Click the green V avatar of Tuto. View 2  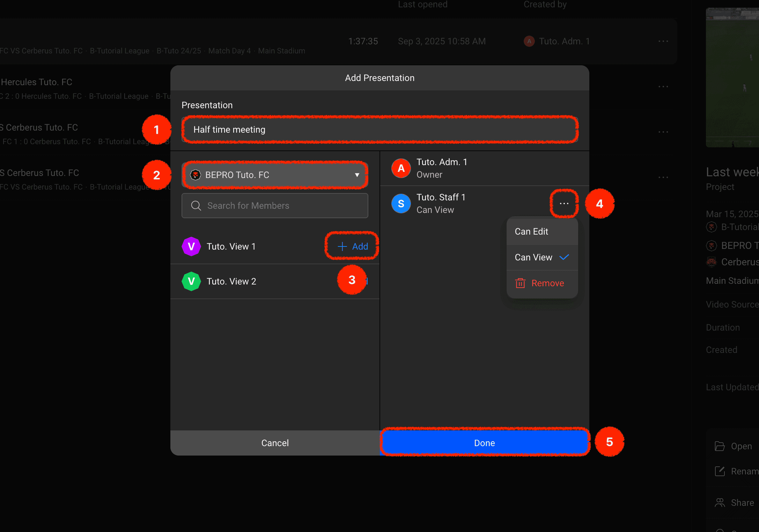coord(191,281)
